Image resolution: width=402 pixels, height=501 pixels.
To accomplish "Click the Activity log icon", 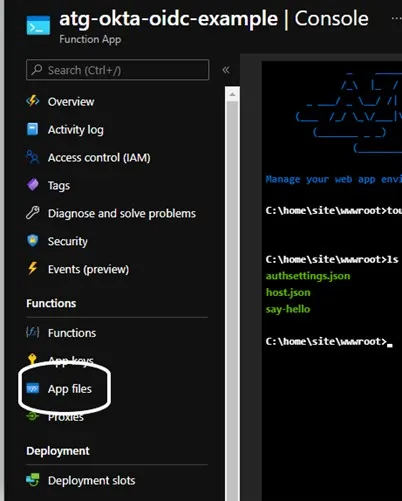I will tap(33, 129).
